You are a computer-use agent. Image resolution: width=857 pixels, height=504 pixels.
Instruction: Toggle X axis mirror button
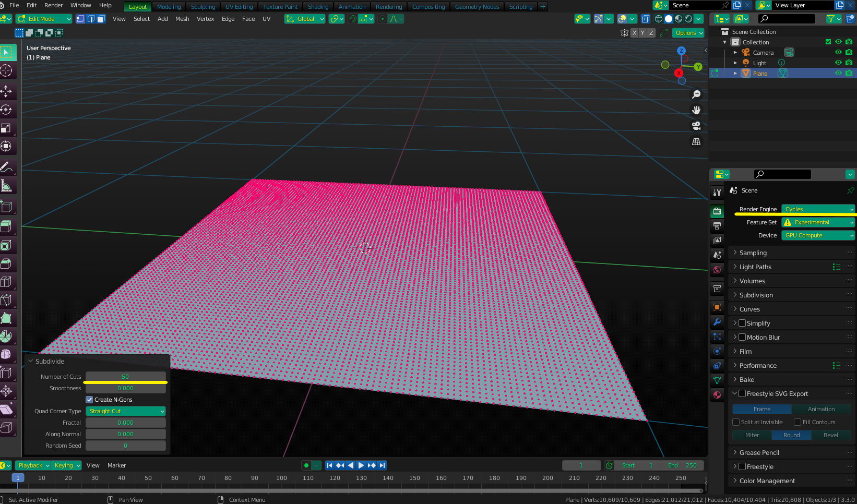635,33
